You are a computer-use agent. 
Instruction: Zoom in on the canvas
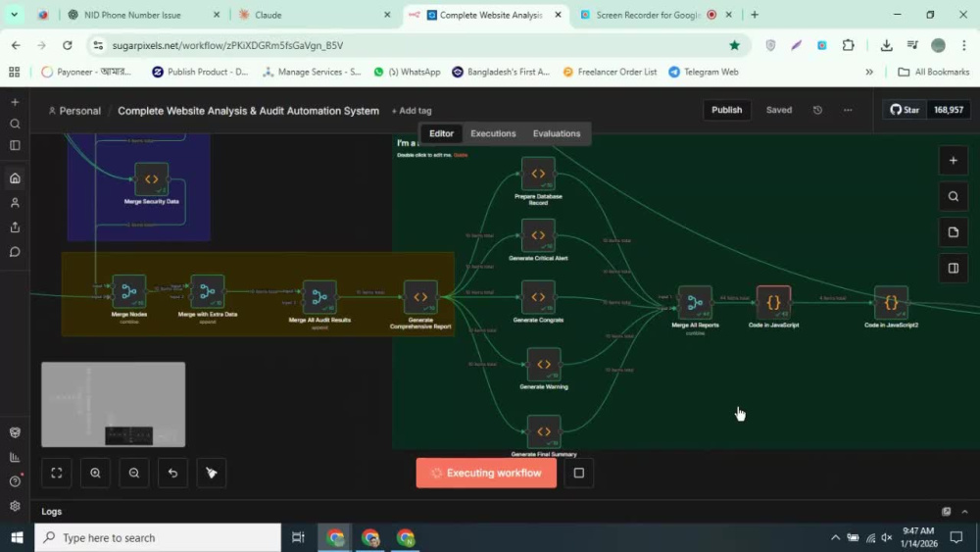95,474
